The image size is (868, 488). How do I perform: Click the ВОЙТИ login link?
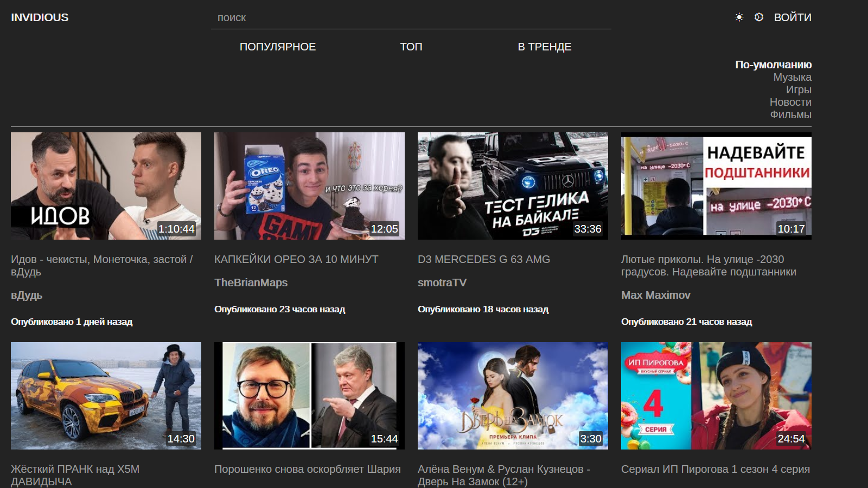(x=793, y=17)
